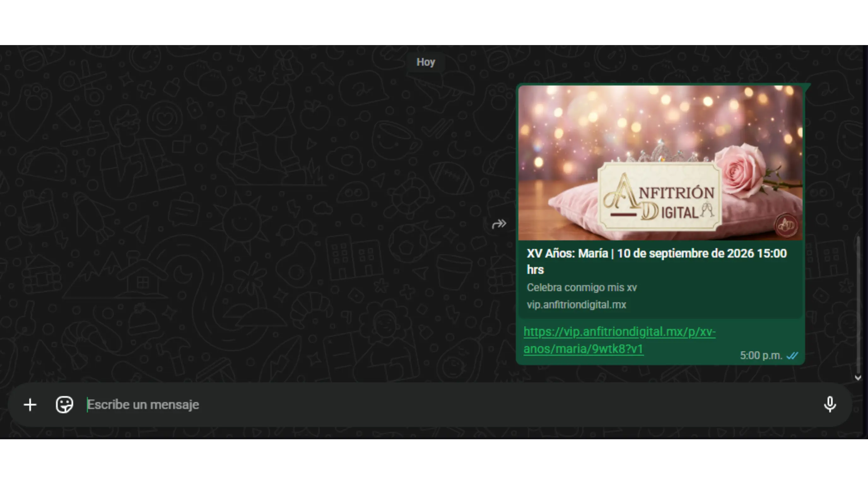Image resolution: width=868 pixels, height=484 pixels.
Task: Start voice message with the microphone
Action: click(x=830, y=404)
